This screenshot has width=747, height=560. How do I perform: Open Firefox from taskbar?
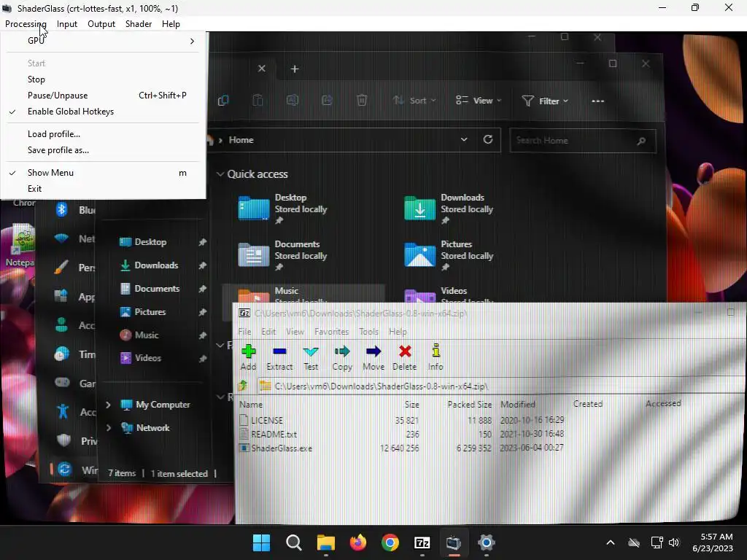[357, 542]
